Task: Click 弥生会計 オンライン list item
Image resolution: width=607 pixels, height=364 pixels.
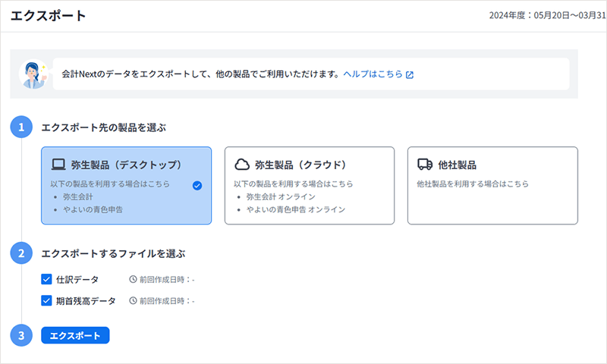Action: (281, 197)
